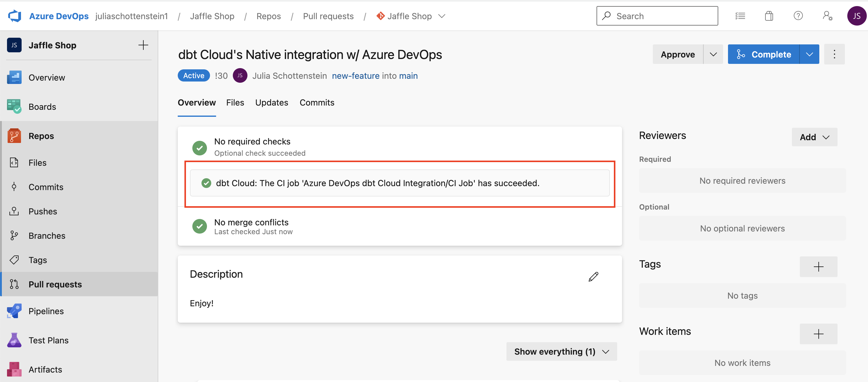Open Boards in the sidebar
Viewport: 868px width, 382px height.
point(79,106)
